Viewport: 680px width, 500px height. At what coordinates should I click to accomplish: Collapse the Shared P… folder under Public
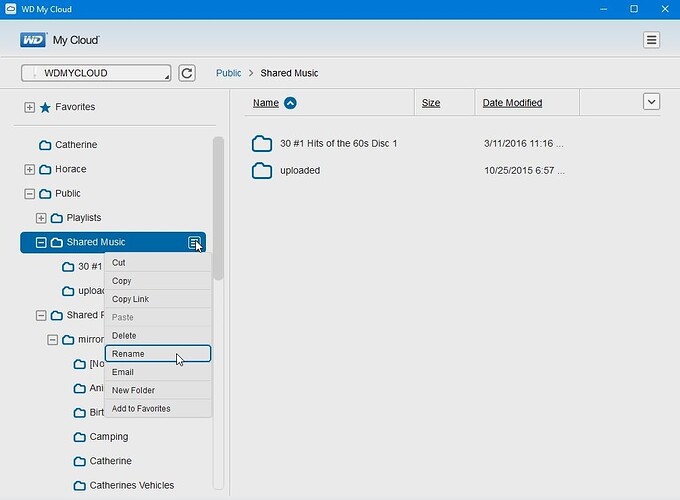(41, 315)
